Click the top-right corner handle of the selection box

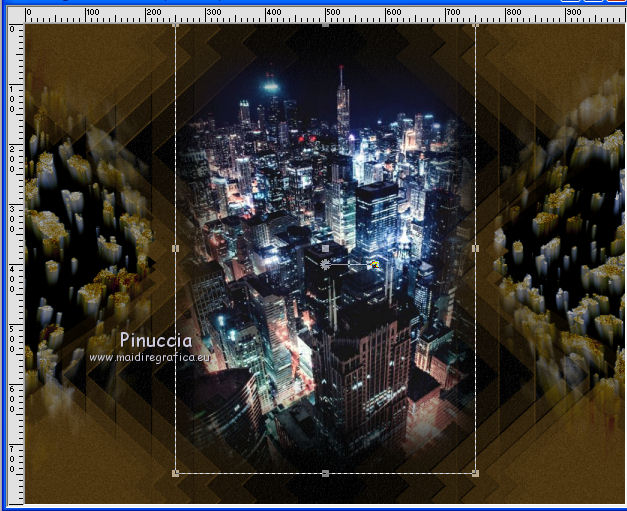pyautogui.click(x=475, y=26)
